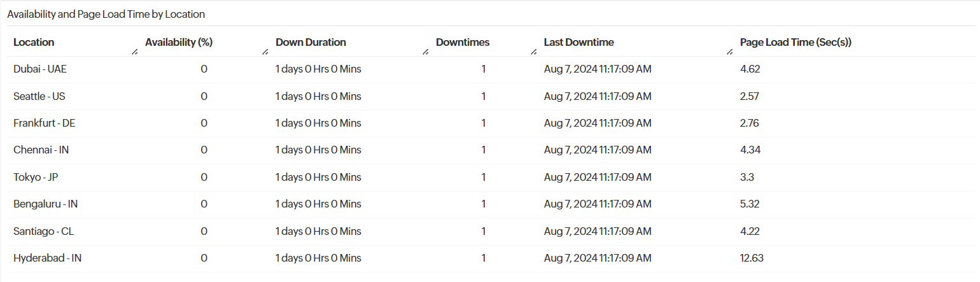Sort by Location column header
Viewport: 980px width, 282px height.
tap(34, 42)
